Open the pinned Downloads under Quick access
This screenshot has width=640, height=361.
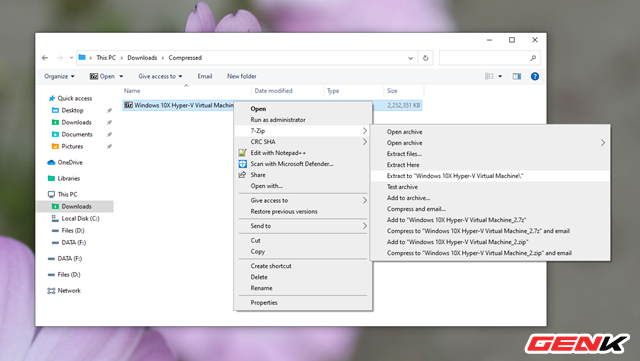coord(72,123)
